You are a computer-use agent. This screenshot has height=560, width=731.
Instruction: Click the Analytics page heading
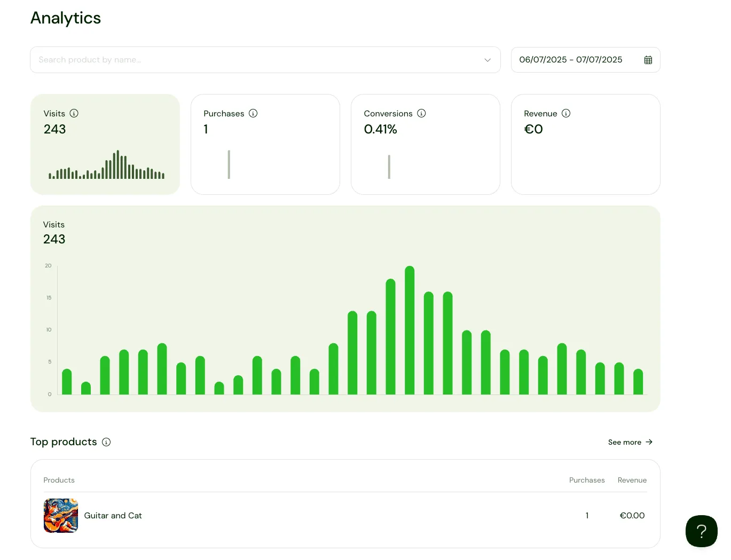click(66, 18)
